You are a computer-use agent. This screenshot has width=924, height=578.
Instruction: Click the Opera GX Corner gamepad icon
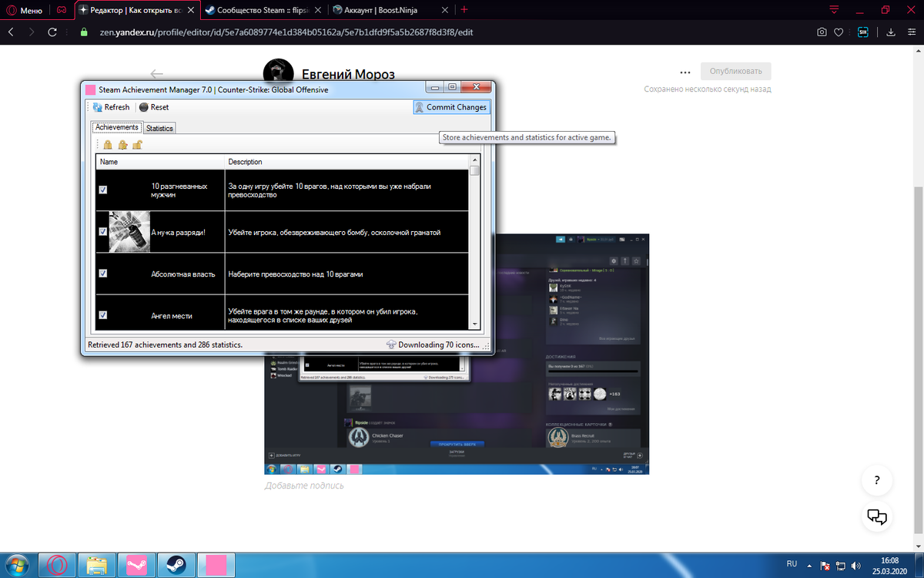tap(62, 11)
